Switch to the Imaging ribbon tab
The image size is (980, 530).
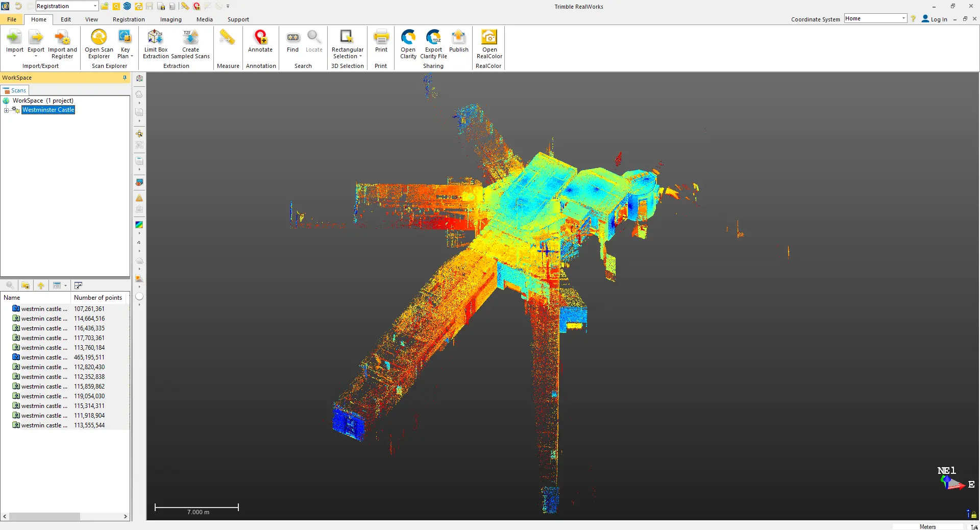coord(170,19)
